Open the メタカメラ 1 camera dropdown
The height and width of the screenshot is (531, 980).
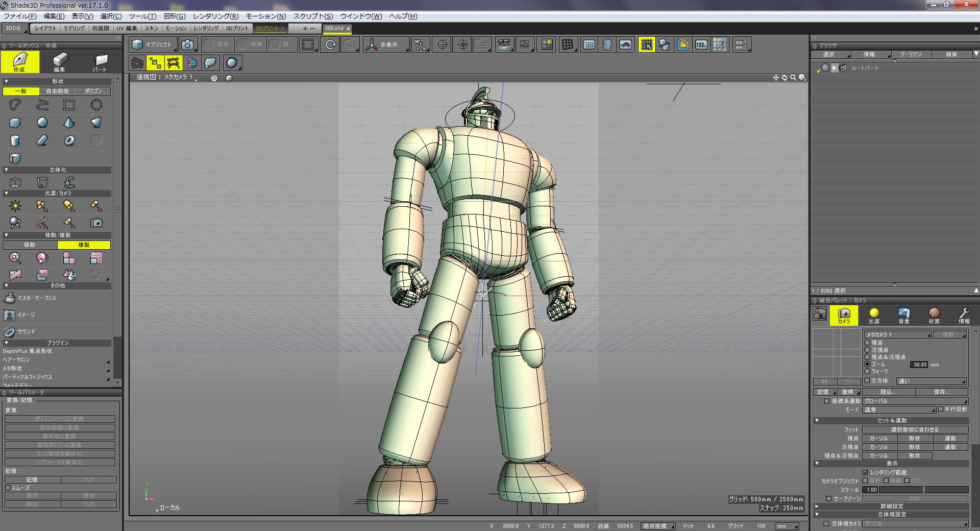click(x=898, y=334)
